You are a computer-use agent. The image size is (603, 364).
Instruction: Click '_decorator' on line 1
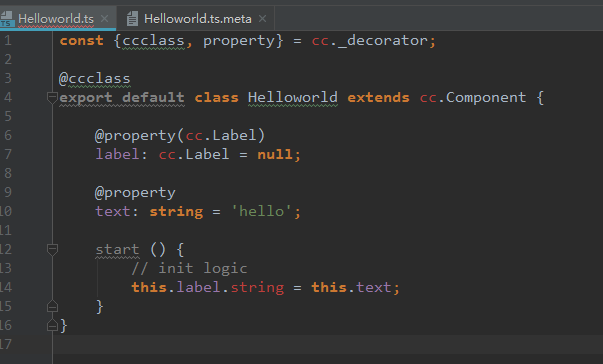(x=383, y=41)
